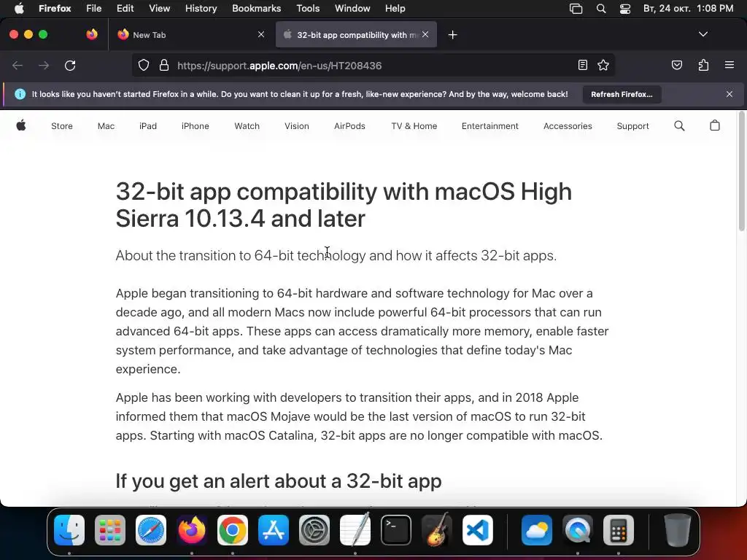This screenshot has width=747, height=560.
Task: Open the History menu
Action: pos(201,8)
